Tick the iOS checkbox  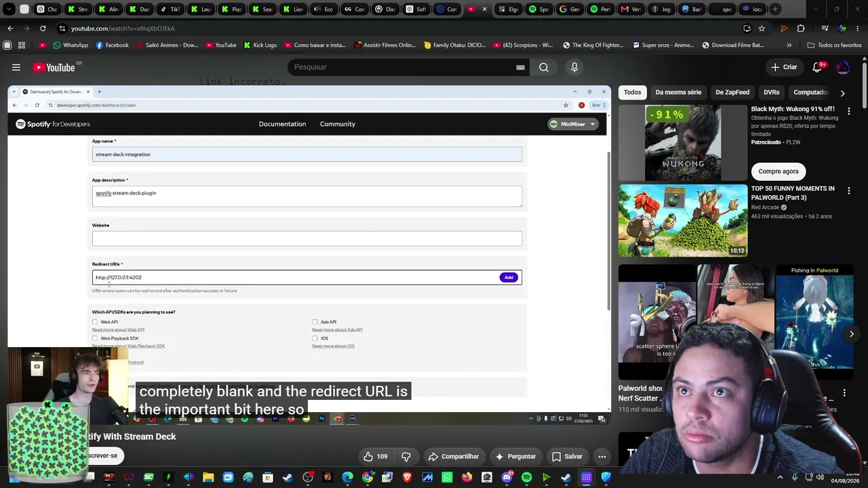[x=315, y=338]
